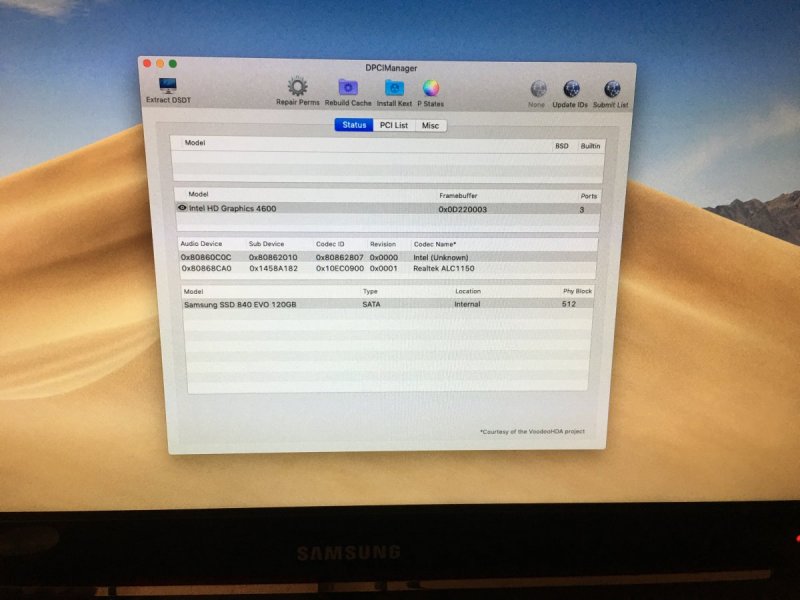
Task: Click the Framebuffer column header
Action: click(458, 196)
